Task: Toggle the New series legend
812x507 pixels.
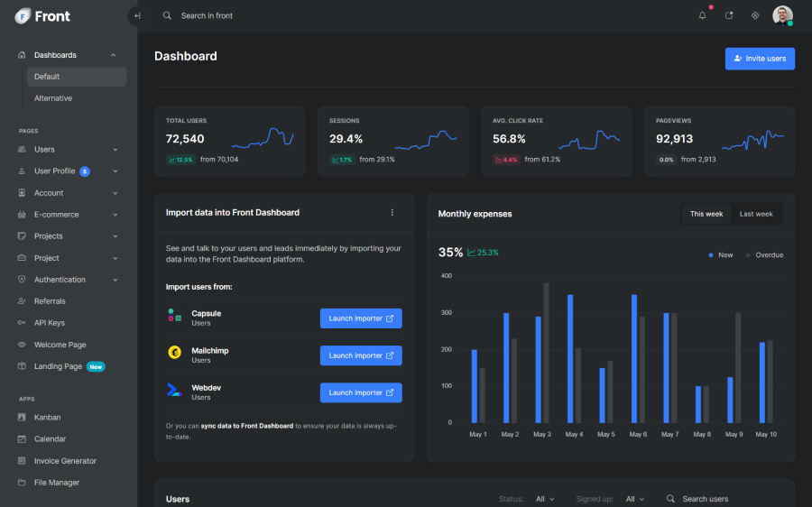Action: (721, 255)
